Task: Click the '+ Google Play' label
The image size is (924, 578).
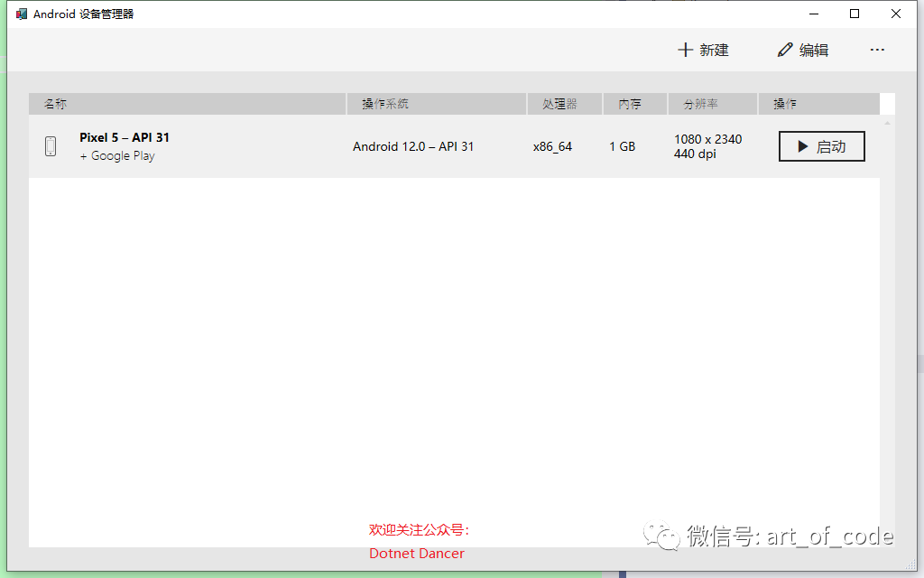Action: coord(117,155)
